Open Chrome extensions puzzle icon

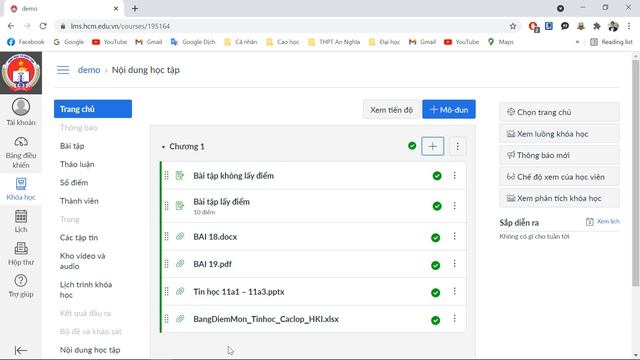tap(597, 26)
